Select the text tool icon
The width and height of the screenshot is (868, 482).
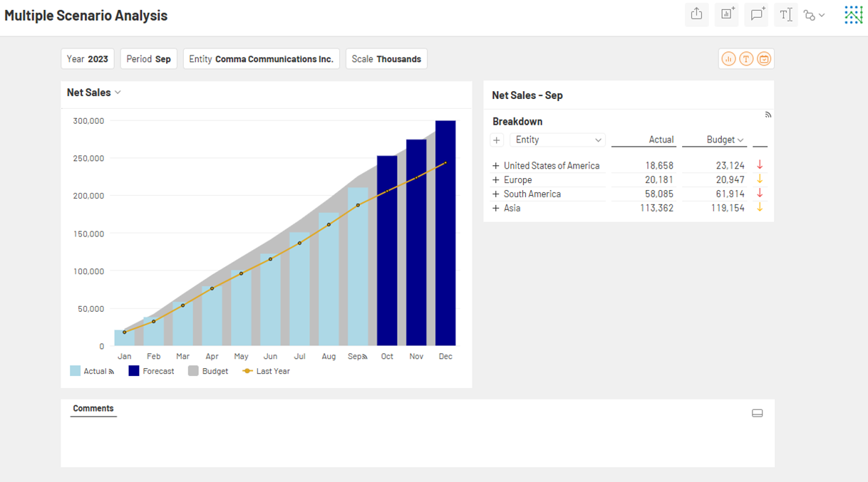(x=785, y=14)
